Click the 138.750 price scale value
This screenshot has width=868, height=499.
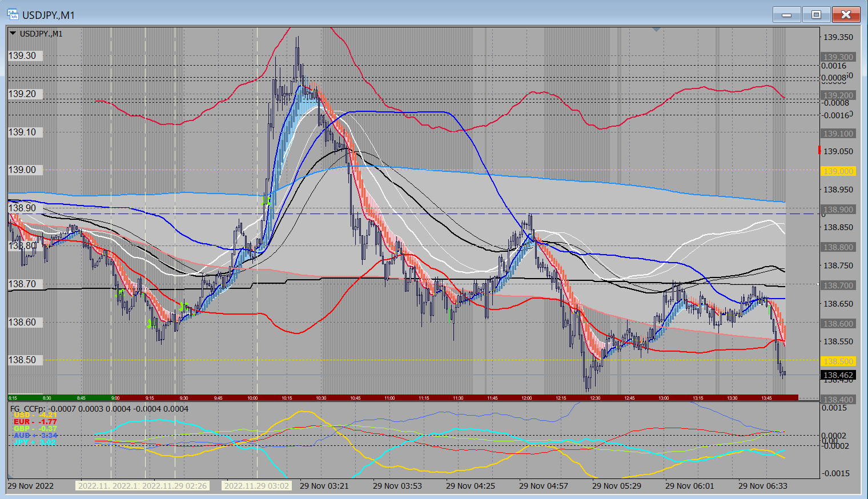[x=838, y=265]
